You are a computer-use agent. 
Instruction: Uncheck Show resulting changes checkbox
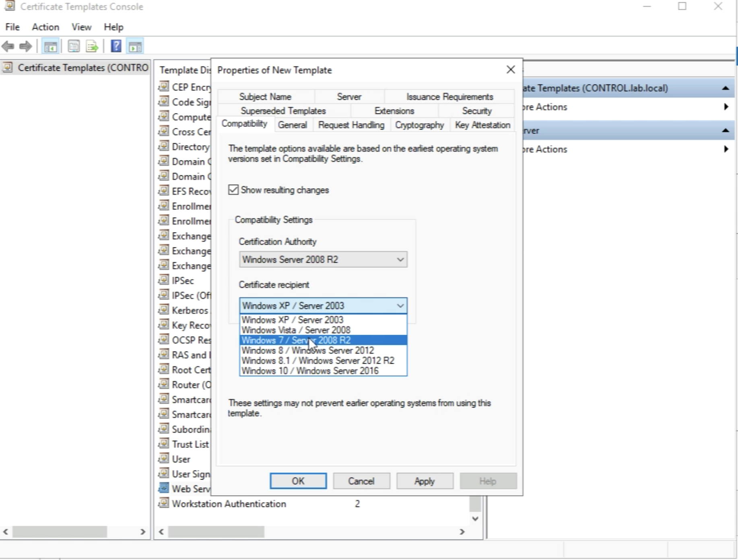click(x=233, y=190)
